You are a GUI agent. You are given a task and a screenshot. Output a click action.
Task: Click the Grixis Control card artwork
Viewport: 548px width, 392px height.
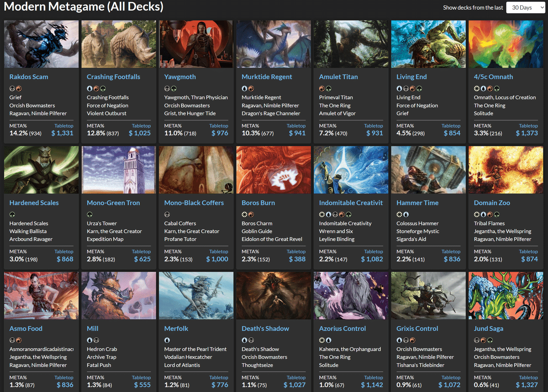point(428,296)
